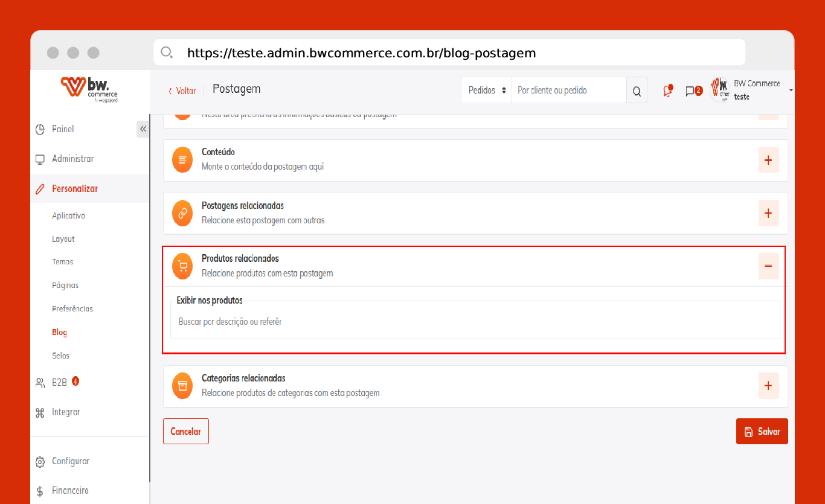Open the Pedidos search type dropdown

tap(486, 91)
